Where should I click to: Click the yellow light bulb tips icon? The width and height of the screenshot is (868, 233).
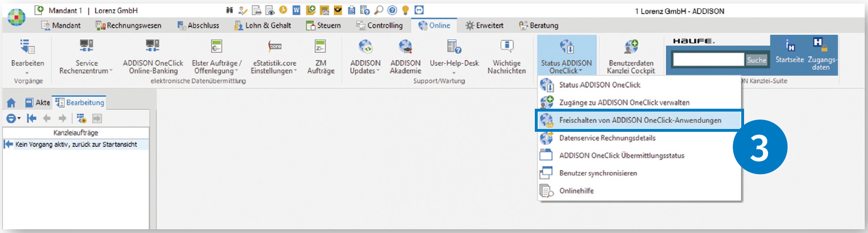pyautogui.click(x=405, y=10)
